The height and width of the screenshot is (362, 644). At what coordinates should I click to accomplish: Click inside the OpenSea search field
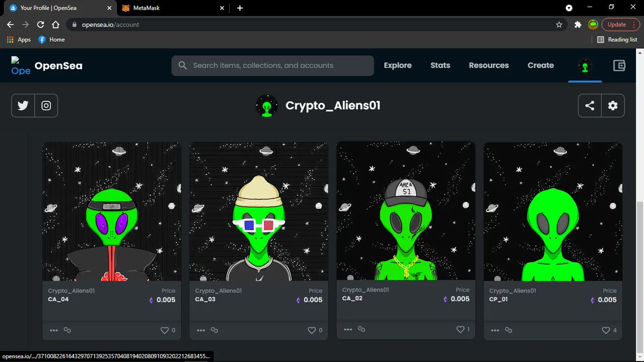pyautogui.click(x=273, y=65)
